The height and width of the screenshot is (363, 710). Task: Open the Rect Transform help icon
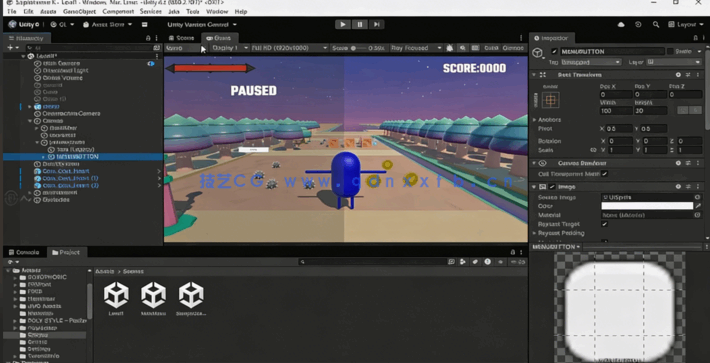[678, 75]
